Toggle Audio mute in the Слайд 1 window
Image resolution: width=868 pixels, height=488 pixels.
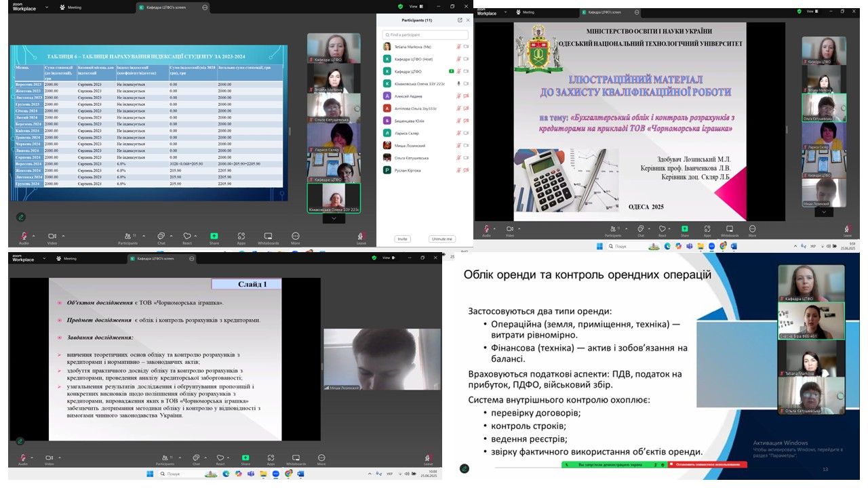tap(24, 460)
